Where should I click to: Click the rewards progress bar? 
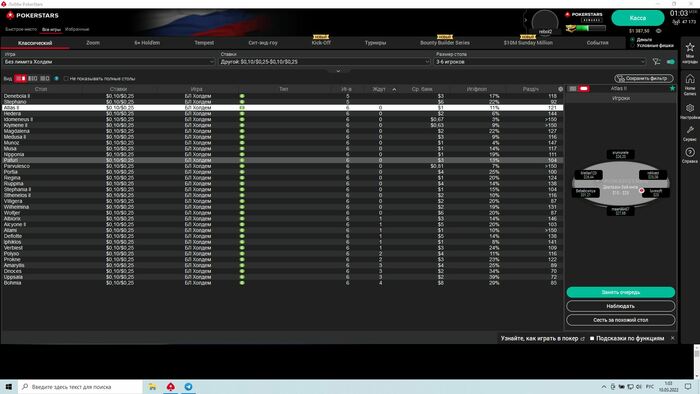click(x=591, y=28)
